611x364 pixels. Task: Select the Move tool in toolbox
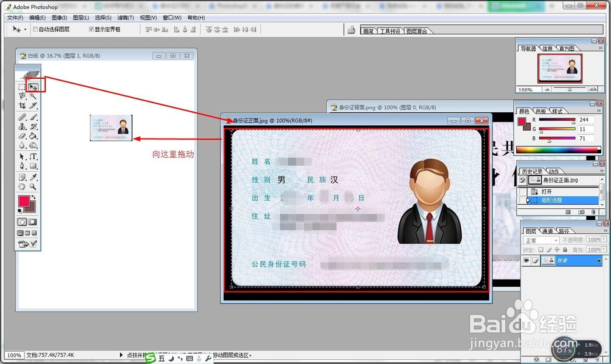coord(34,87)
